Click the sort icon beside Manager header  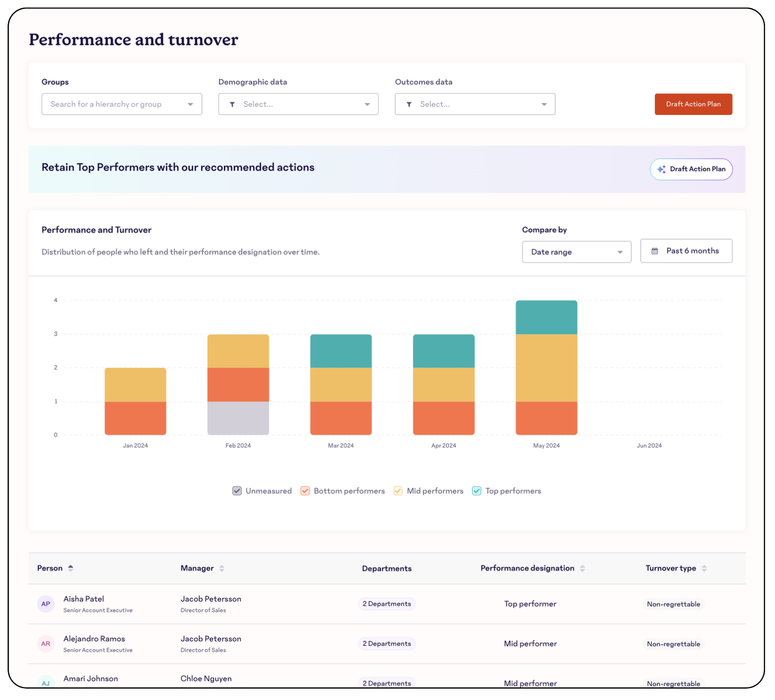pyautogui.click(x=222, y=568)
